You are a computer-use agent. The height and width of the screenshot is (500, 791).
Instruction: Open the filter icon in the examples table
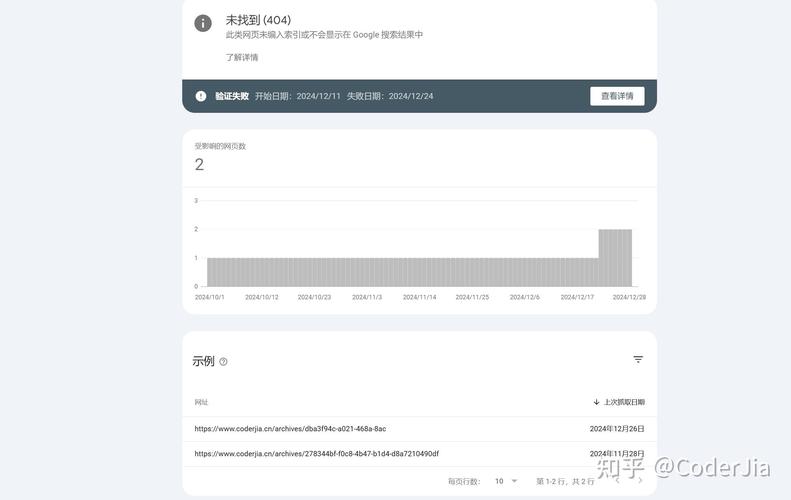[638, 359]
